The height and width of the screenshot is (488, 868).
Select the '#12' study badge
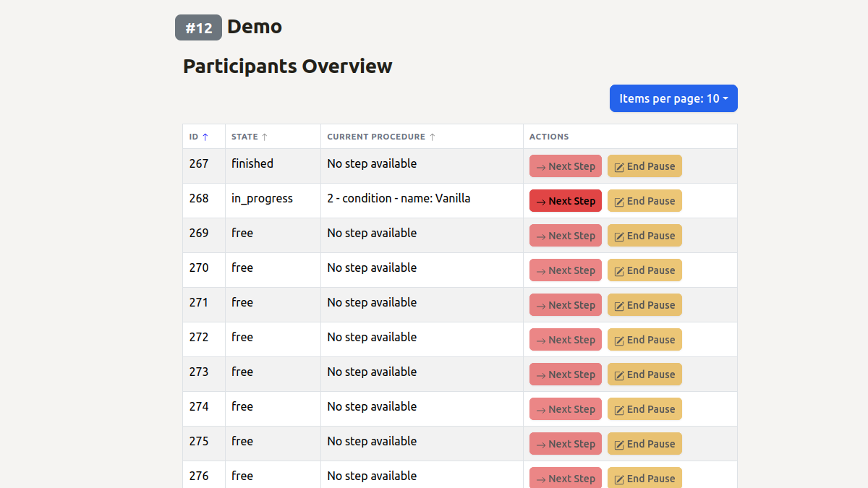click(198, 27)
